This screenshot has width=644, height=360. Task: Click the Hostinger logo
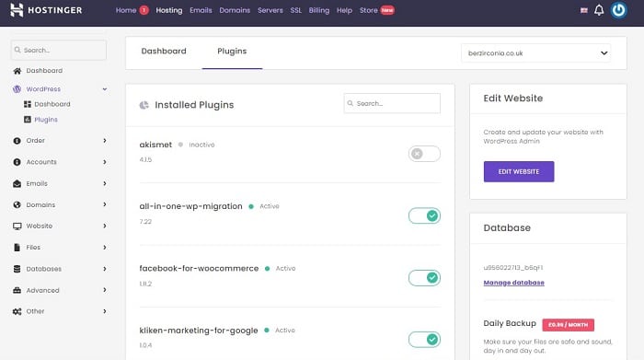click(x=46, y=10)
